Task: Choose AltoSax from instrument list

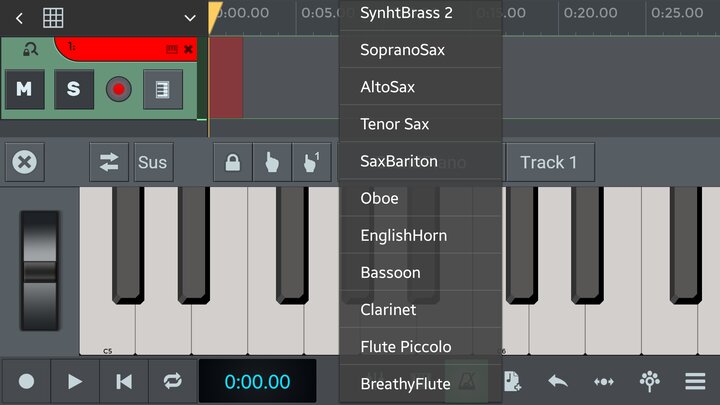Action: coord(421,87)
